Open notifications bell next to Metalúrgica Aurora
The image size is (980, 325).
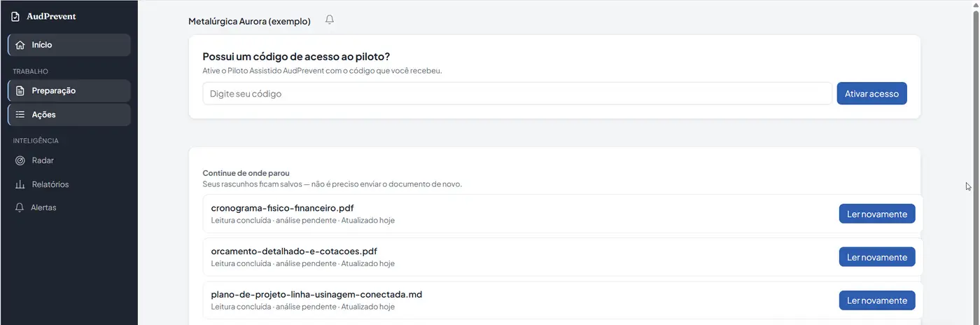click(x=330, y=20)
